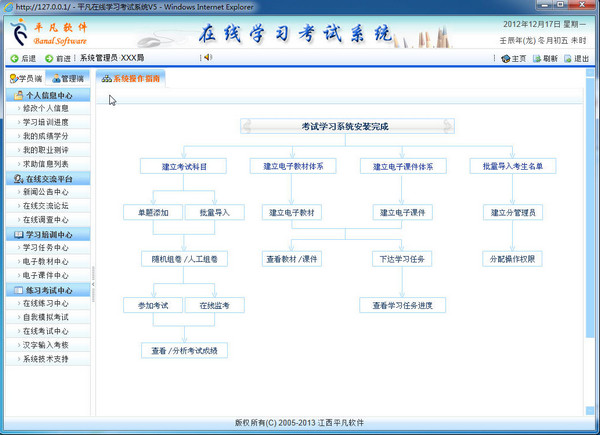The width and height of the screenshot is (600, 435).
Task: Click the 批量导入考生名单 flowchart box
Action: (512, 166)
